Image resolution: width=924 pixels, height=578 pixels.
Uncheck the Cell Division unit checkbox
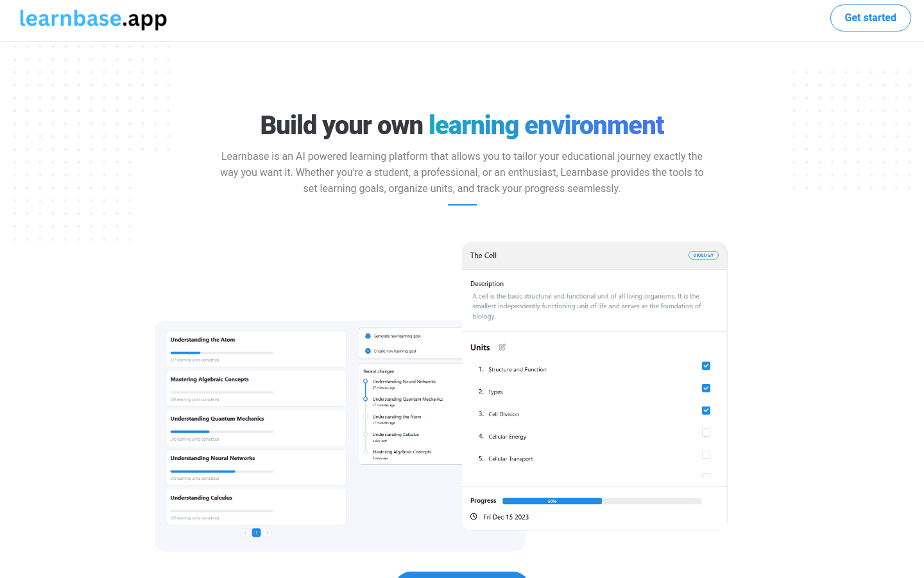pos(706,410)
